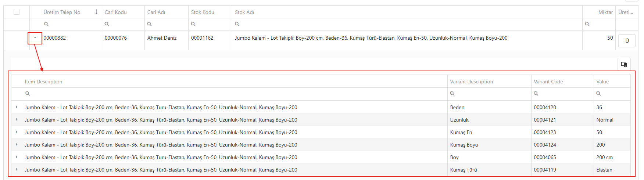The width and height of the screenshot is (644, 180).
Task: Sort by Cari Adı column header
Action: click(x=156, y=12)
